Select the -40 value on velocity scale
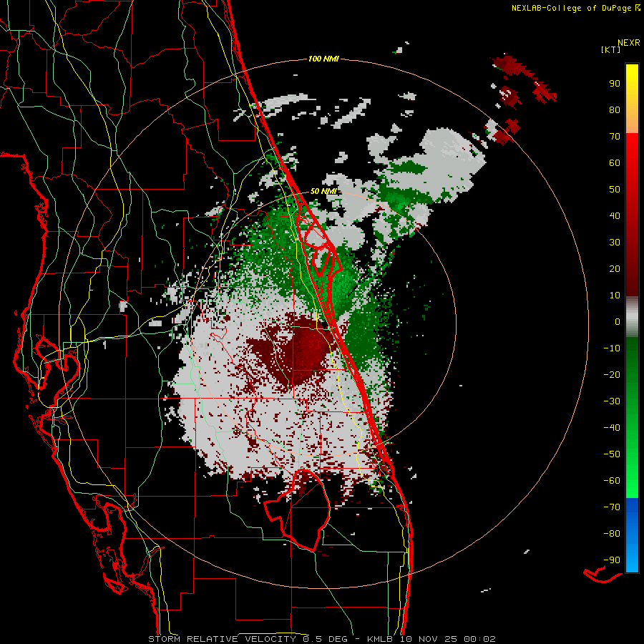Screen dimensions: 644x644 pos(612,428)
